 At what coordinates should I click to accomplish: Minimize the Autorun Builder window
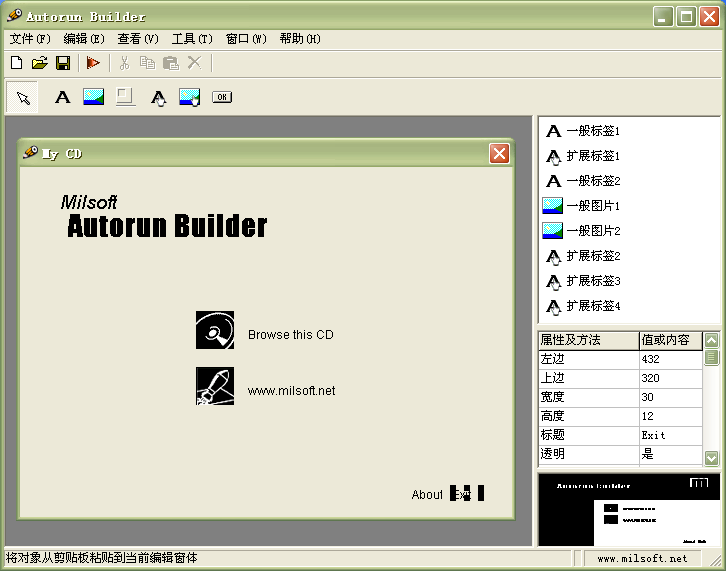[x=663, y=17]
